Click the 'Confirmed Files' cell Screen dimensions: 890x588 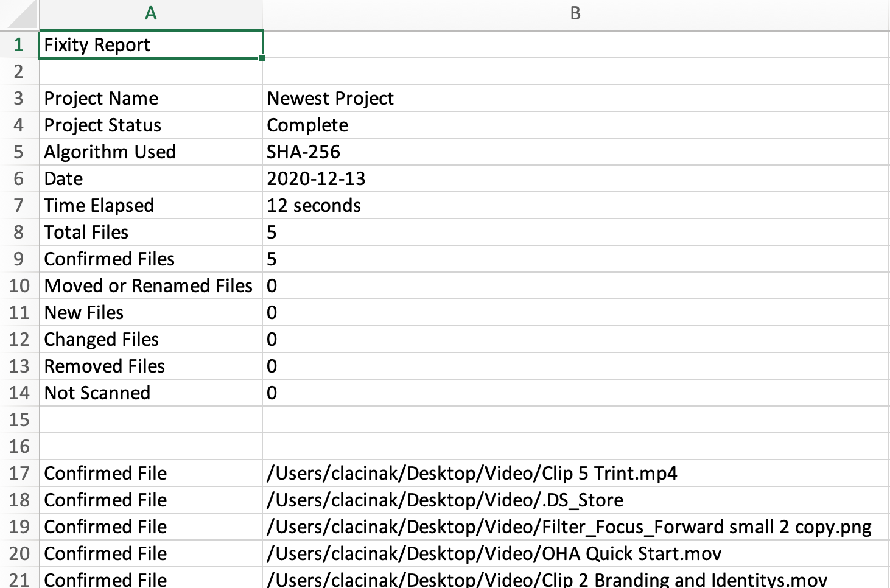click(x=151, y=259)
